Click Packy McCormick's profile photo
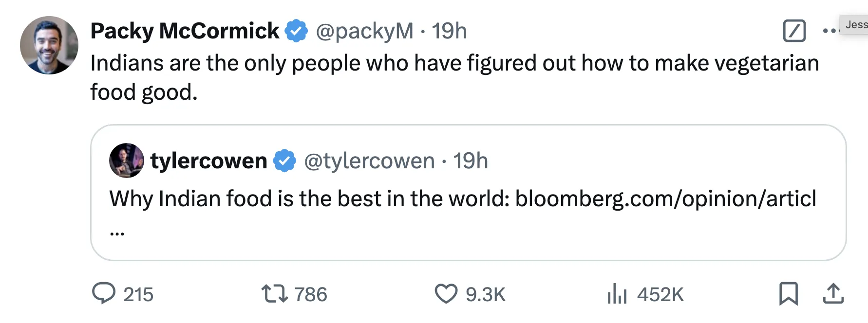 [49, 45]
